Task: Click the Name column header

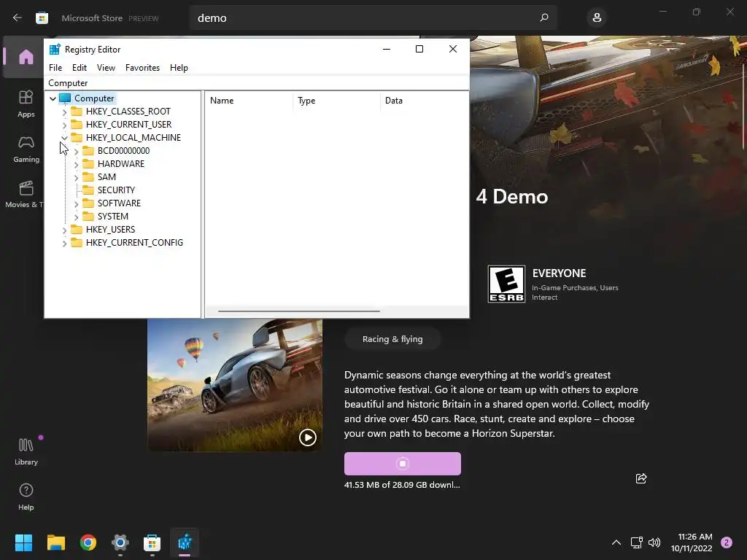Action: (249, 101)
